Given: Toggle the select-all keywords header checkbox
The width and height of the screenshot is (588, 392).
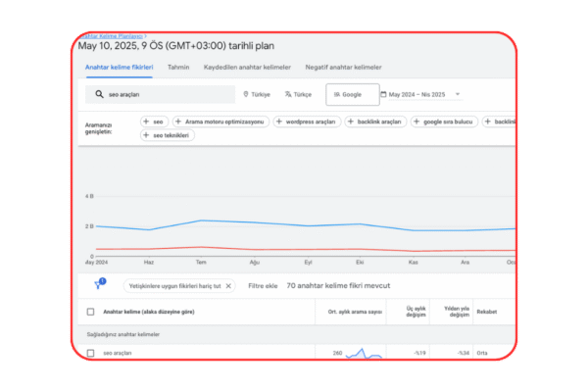Looking at the screenshot, I should click(x=91, y=312).
